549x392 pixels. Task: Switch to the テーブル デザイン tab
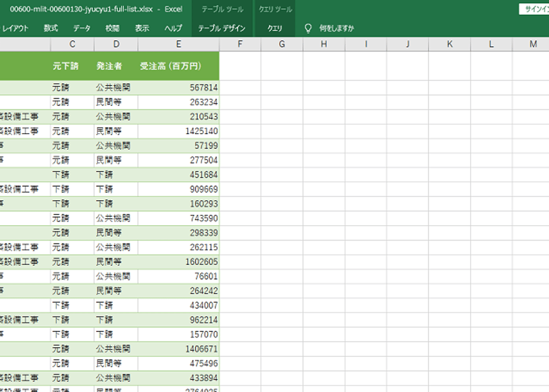pos(222,29)
